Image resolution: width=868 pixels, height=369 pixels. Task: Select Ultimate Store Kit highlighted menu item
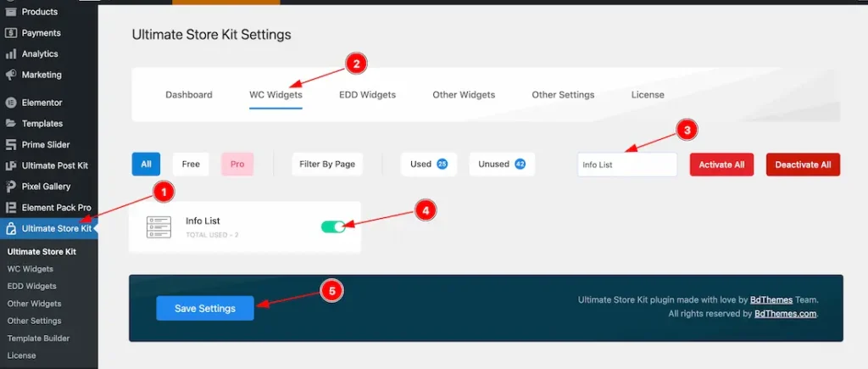48,229
